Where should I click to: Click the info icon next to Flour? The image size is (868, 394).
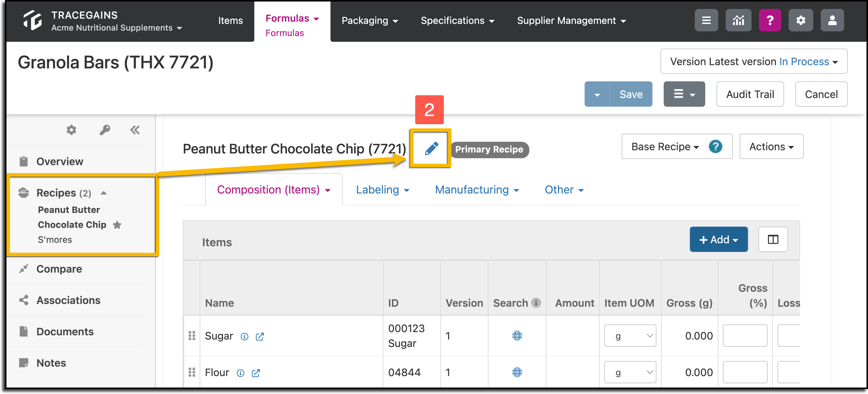[x=240, y=373]
